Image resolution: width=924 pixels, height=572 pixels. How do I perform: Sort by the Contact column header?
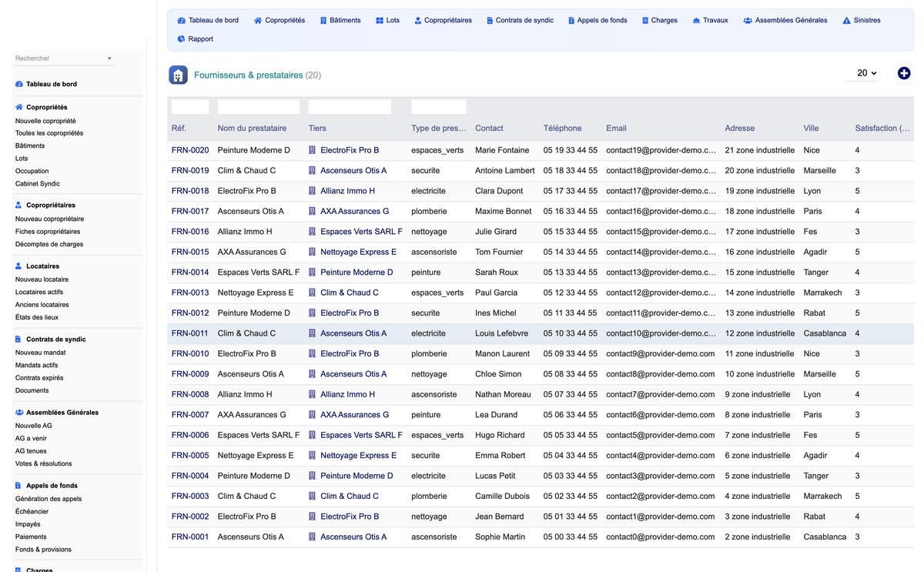489,129
